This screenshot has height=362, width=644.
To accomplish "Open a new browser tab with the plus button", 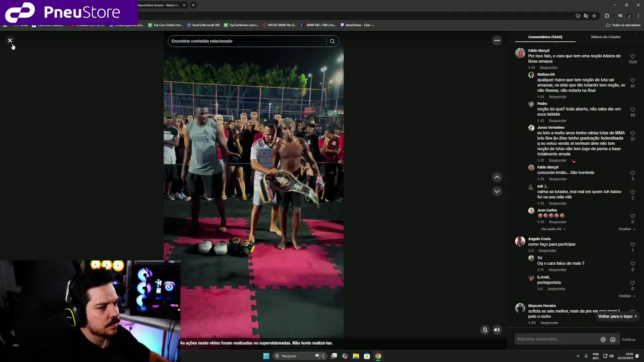I will click(x=193, y=5).
